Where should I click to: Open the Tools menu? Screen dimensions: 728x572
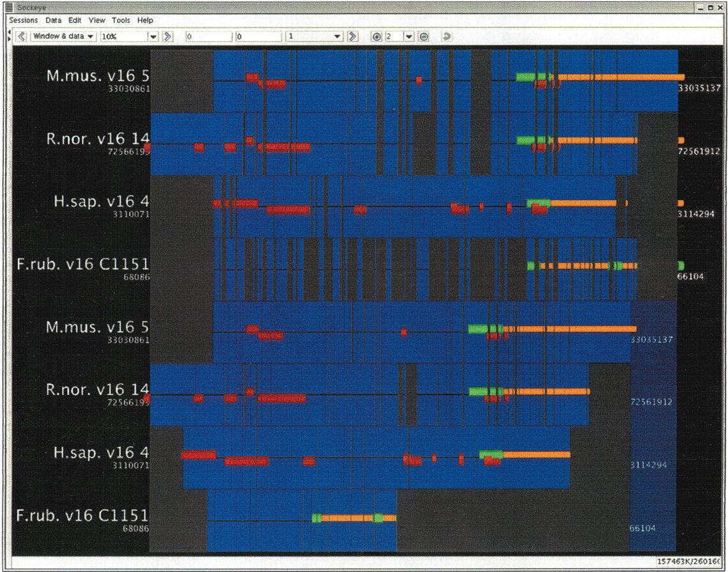[x=121, y=20]
